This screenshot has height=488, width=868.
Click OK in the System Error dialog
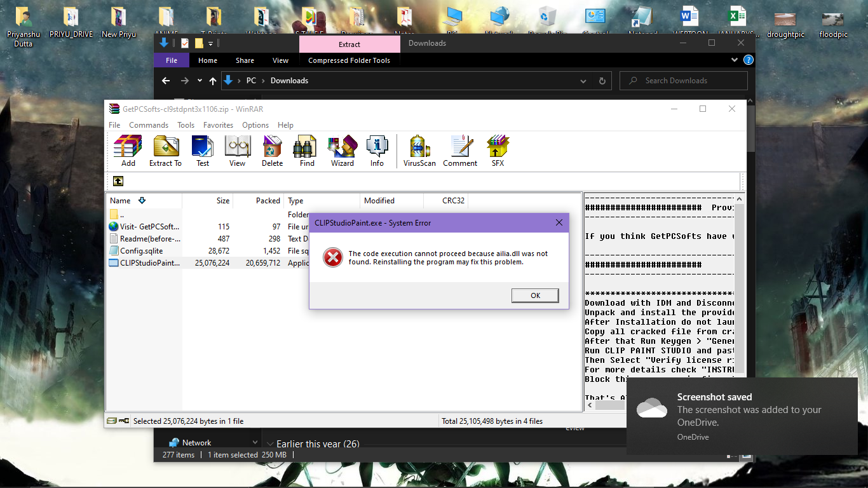(535, 295)
